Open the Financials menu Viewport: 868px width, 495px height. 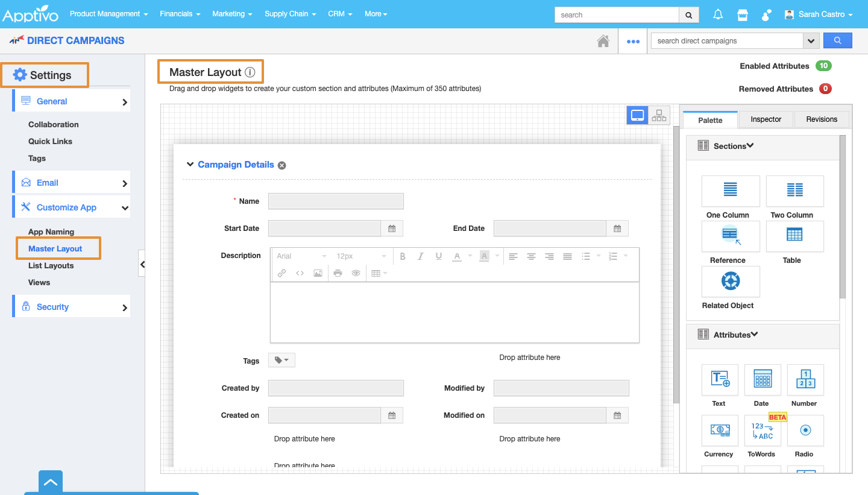click(x=180, y=14)
